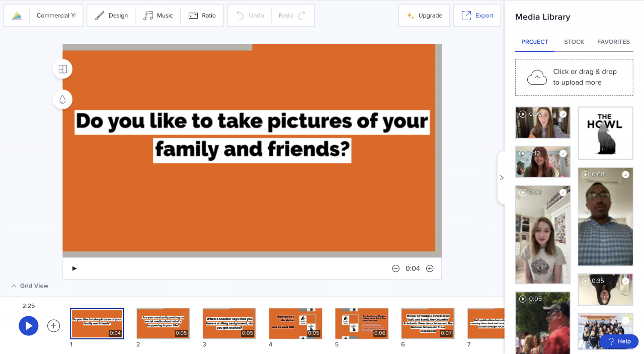Select the 0:12 video clip
Viewport: 644px width, 354px height.
click(x=543, y=162)
